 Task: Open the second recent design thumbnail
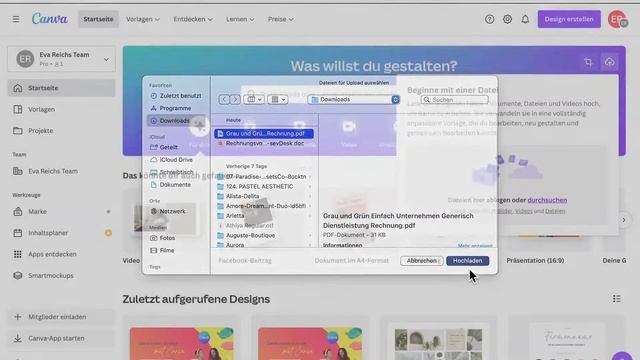coord(310,338)
